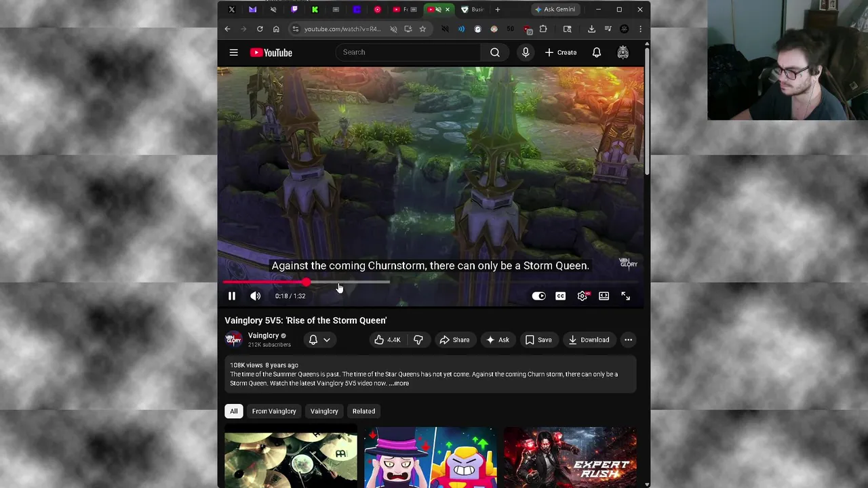Pause the video
This screenshot has height=488, width=868.
pyautogui.click(x=232, y=296)
